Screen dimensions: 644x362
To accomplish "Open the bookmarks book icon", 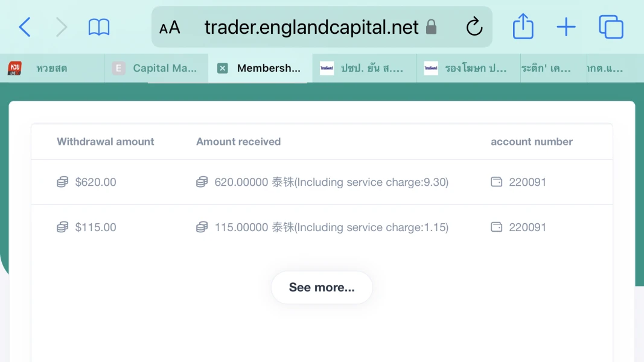I will click(99, 27).
